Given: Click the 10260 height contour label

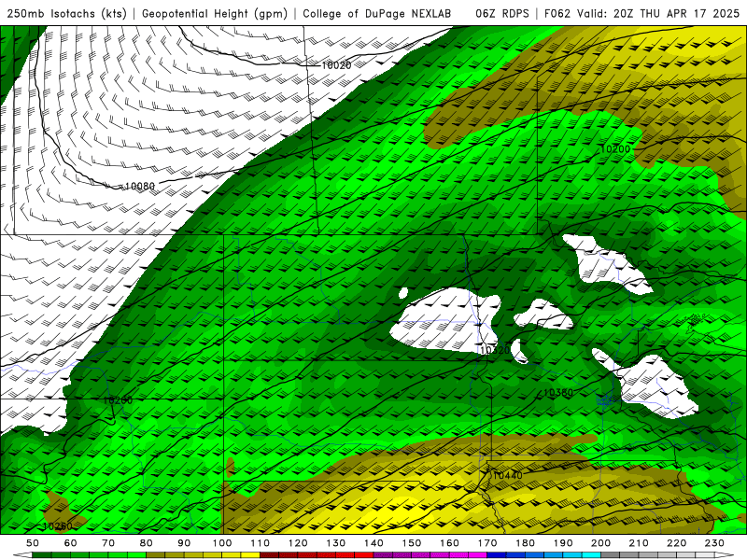Looking at the screenshot, I should point(58,526).
